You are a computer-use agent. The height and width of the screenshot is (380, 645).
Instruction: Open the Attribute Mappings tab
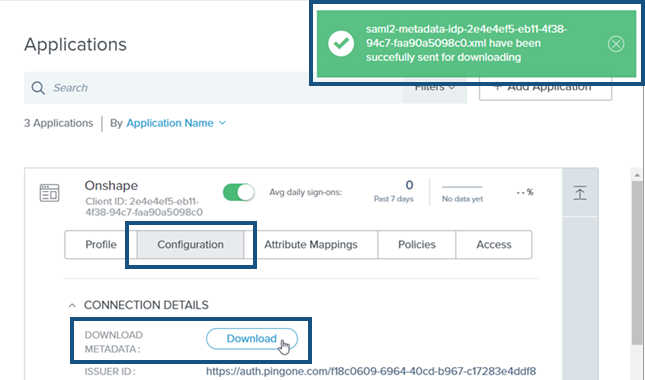click(x=311, y=244)
